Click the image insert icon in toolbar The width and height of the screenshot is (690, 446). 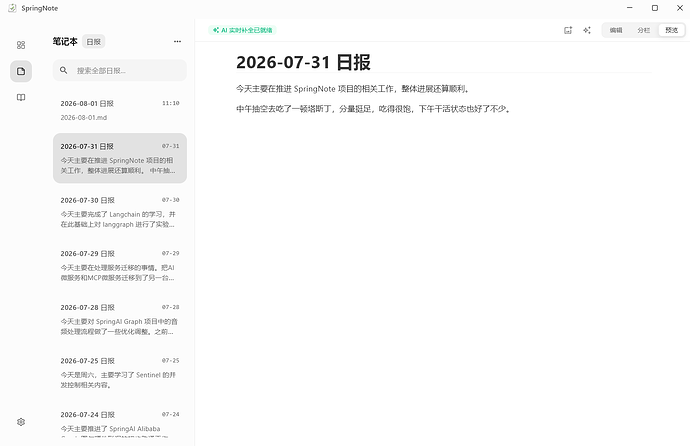tap(568, 30)
